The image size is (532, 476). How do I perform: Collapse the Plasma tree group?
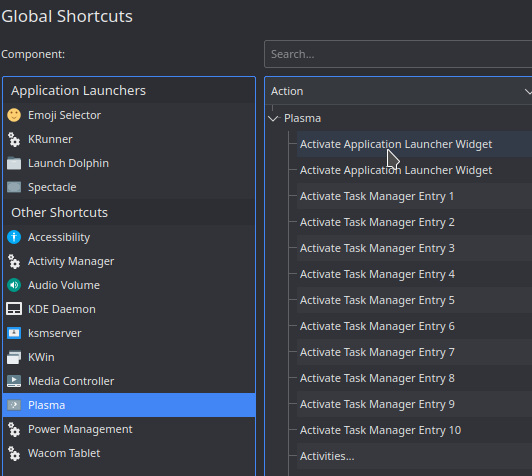pos(273,118)
